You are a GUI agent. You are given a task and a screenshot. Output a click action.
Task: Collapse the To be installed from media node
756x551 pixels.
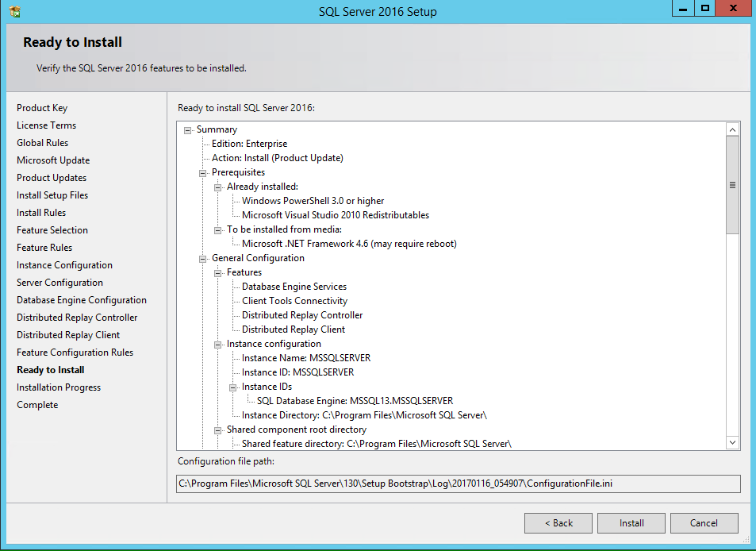[x=218, y=230]
